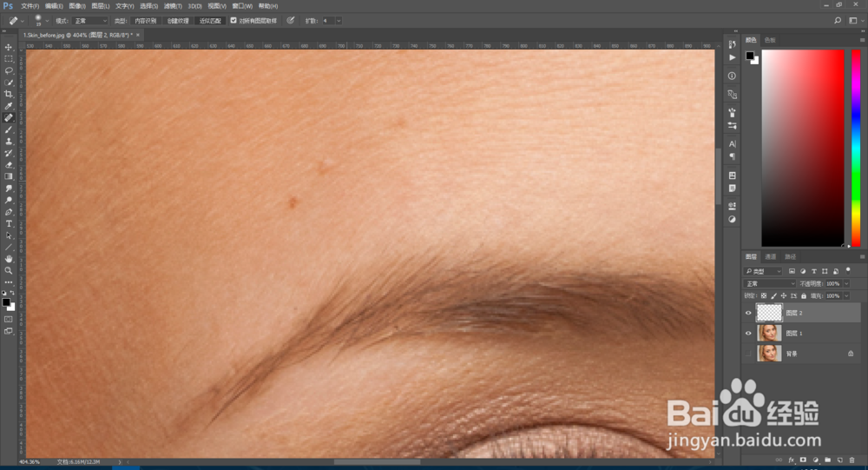The image size is (868, 470).
Task: Toggle lock transparent pixels
Action: (x=764, y=296)
